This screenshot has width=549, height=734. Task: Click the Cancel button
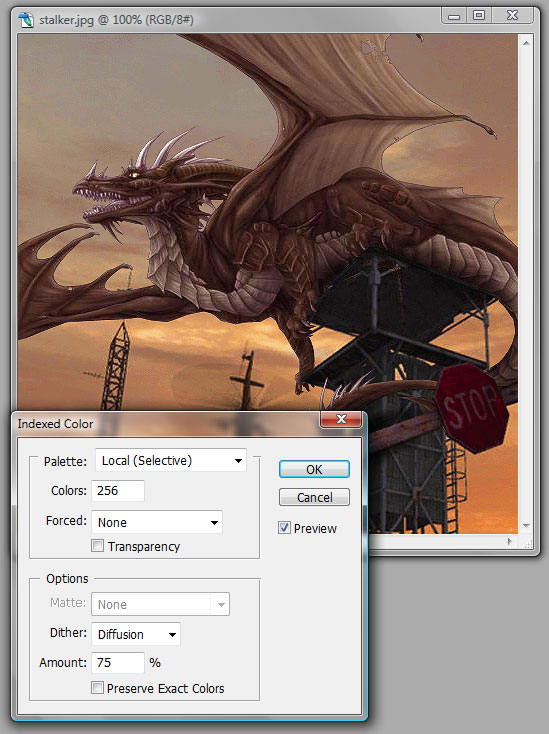(x=314, y=497)
